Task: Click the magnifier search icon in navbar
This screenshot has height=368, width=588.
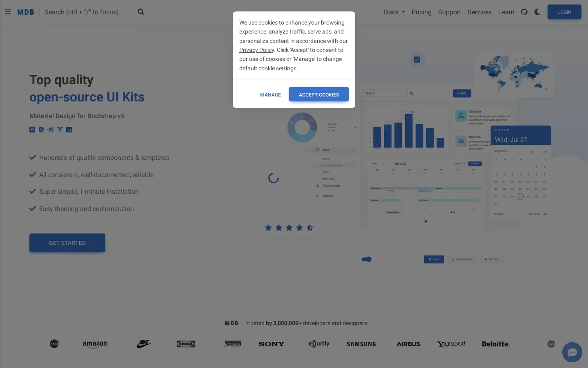Action: (141, 12)
